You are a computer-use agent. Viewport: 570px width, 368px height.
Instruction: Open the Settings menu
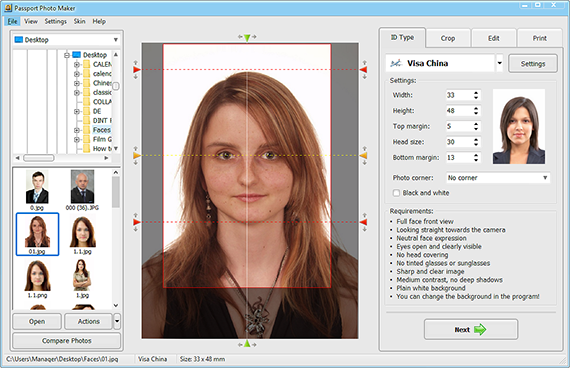coord(56,21)
